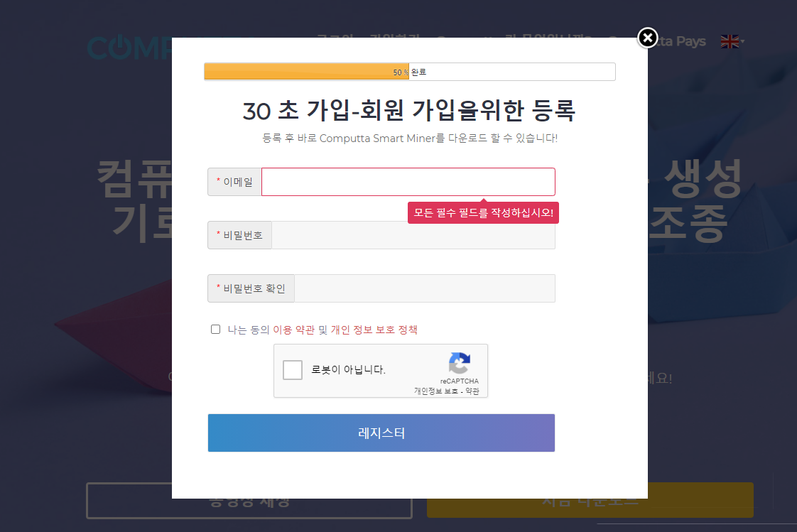
Task: Click the '동영상 재생' play video button
Action: pos(249,501)
